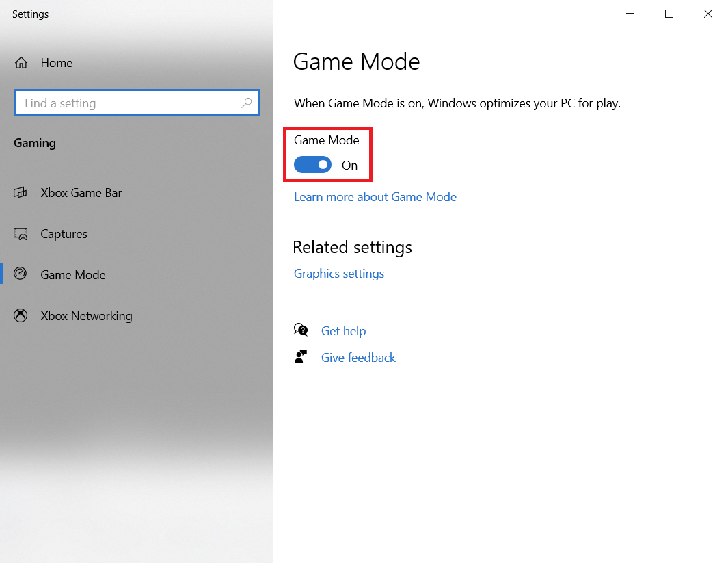The image size is (728, 563).
Task: Click the Get help link
Action: pyautogui.click(x=344, y=330)
